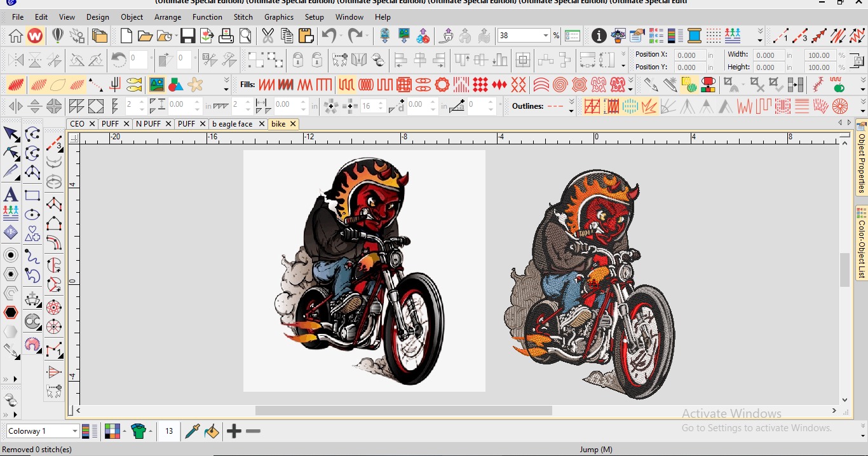Select the radial wheel stitch effect icon
This screenshot has width=868, height=456.
click(x=840, y=106)
